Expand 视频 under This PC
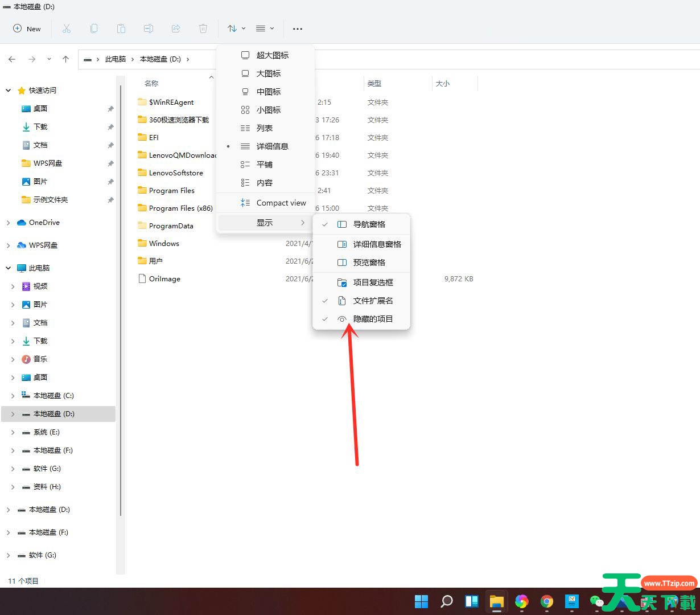Screen dimensions: 700x615 point(13,286)
